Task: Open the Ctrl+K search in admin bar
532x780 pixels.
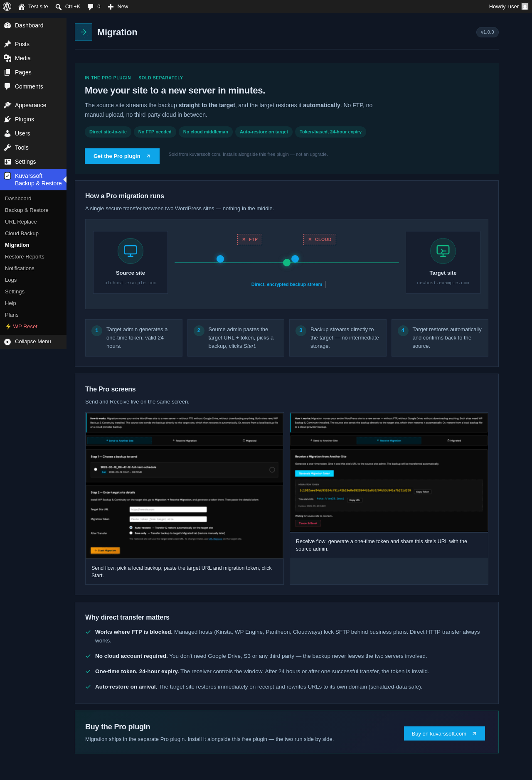Action: point(68,7)
